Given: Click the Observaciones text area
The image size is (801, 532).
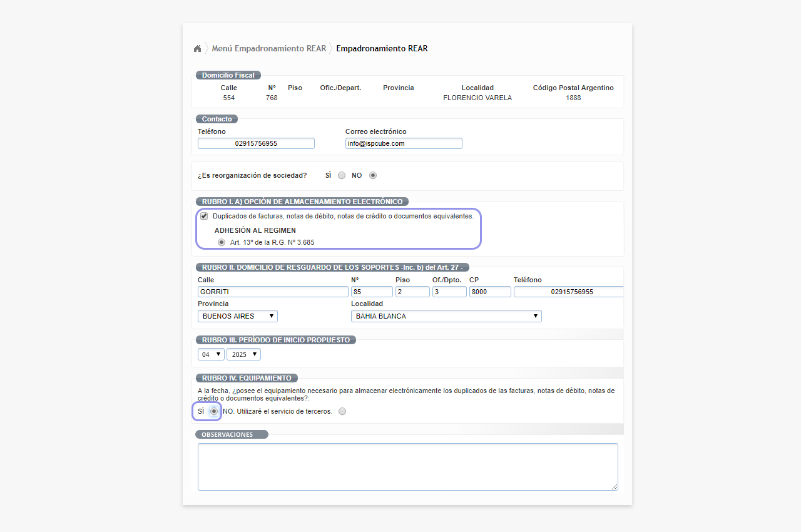Looking at the screenshot, I should tap(408, 467).
